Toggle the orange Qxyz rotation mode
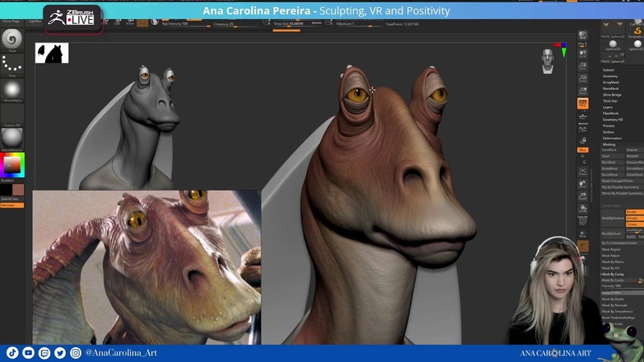 coord(582,150)
